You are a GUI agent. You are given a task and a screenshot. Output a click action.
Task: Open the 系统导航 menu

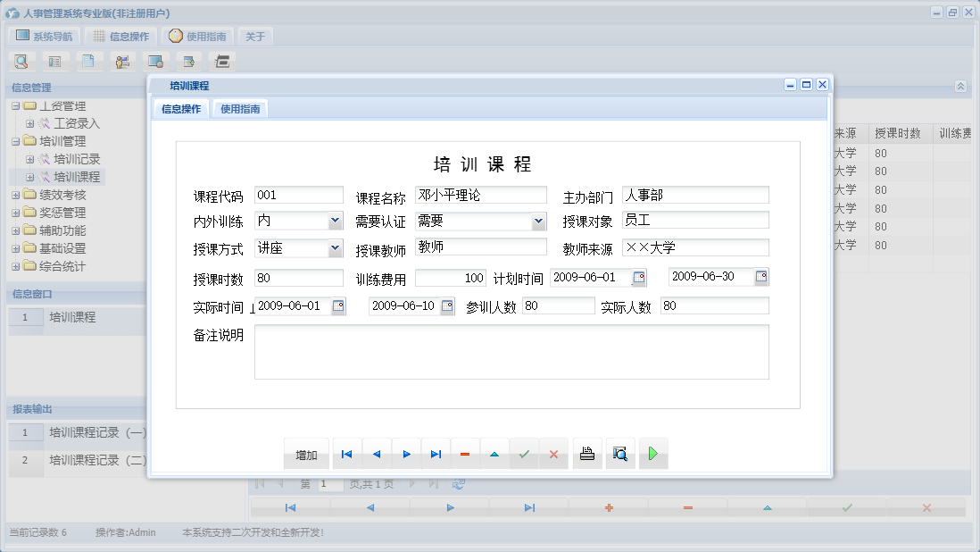[43, 36]
